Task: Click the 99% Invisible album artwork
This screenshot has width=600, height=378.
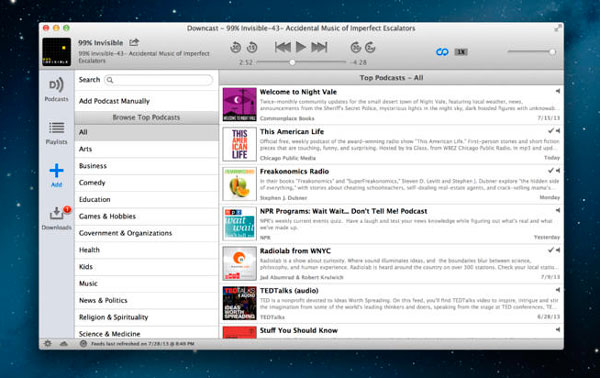Action: (x=57, y=52)
